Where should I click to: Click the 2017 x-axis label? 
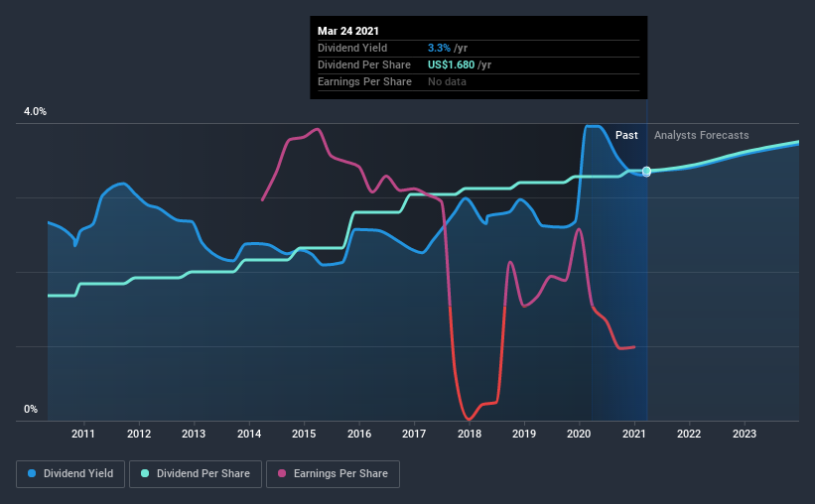click(414, 434)
